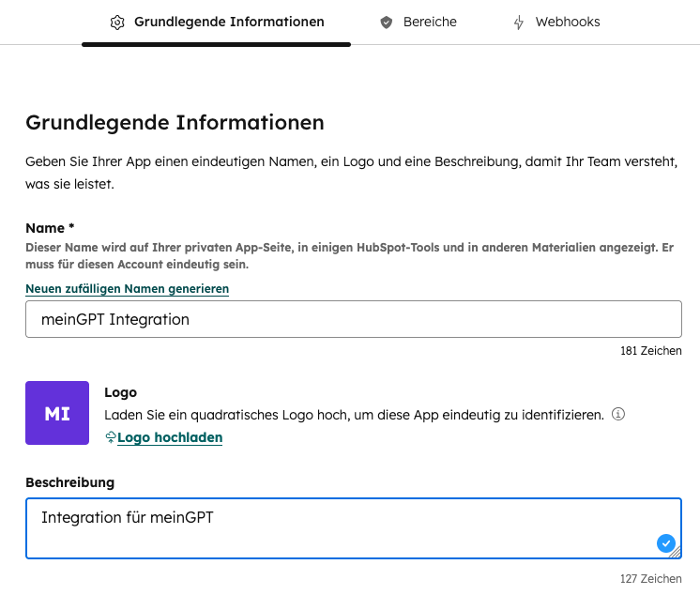This screenshot has height=595, width=700.
Task: Open the Grundlegende Informationen tab
Action: coord(217,22)
